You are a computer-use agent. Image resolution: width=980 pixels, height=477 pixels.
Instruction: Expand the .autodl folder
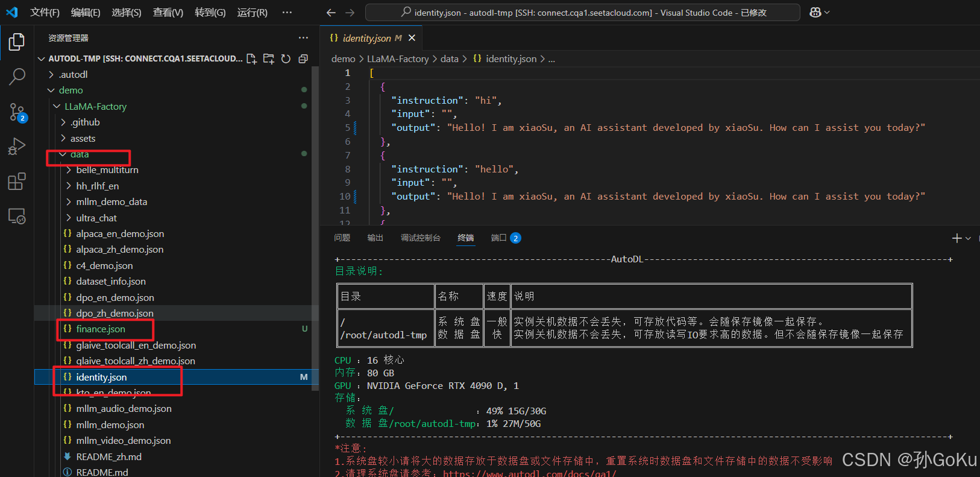[73, 74]
